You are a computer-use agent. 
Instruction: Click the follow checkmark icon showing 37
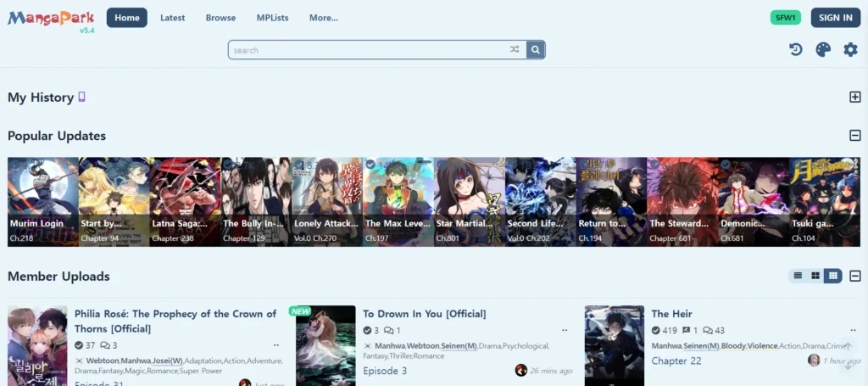click(79, 345)
